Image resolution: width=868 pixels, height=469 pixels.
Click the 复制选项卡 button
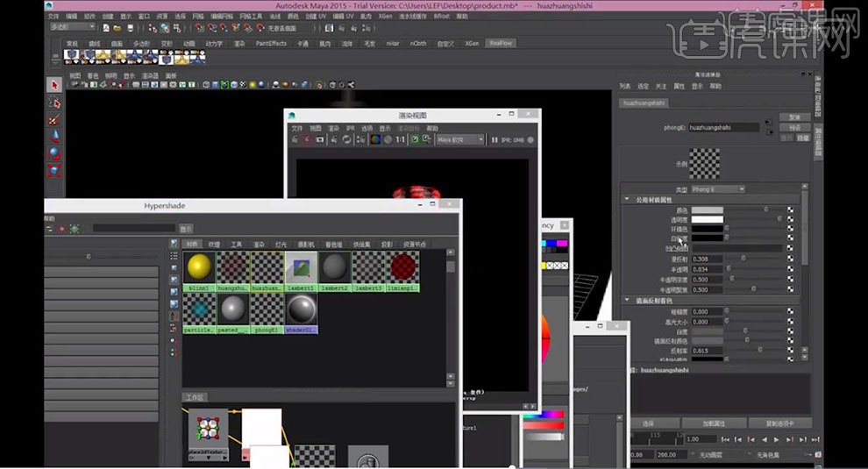(780, 423)
